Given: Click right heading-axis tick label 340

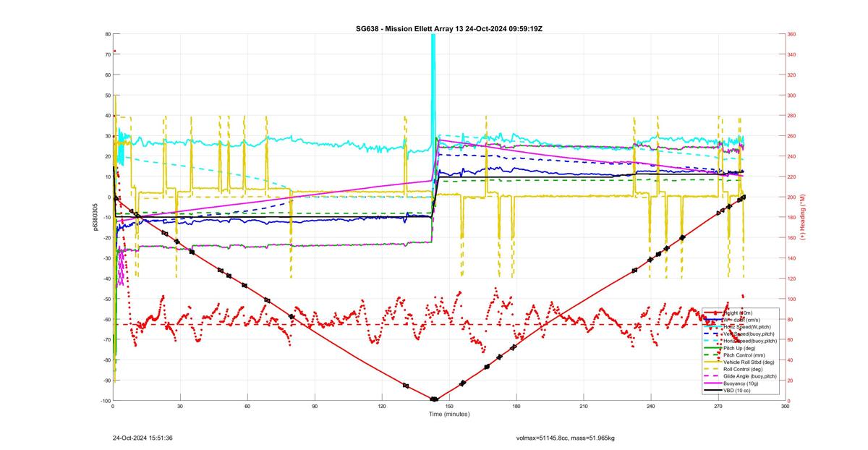Looking at the screenshot, I should [792, 54].
